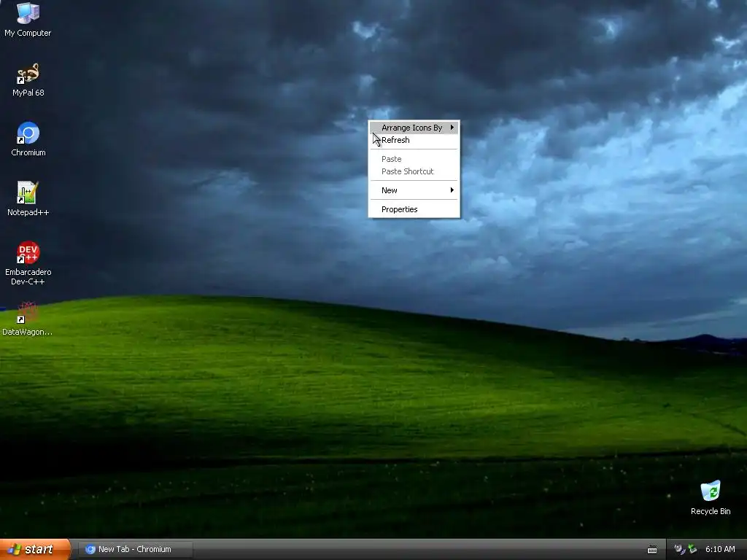Click the on-screen keyboard icon in the taskbar
This screenshot has width=747, height=560.
pyautogui.click(x=652, y=550)
